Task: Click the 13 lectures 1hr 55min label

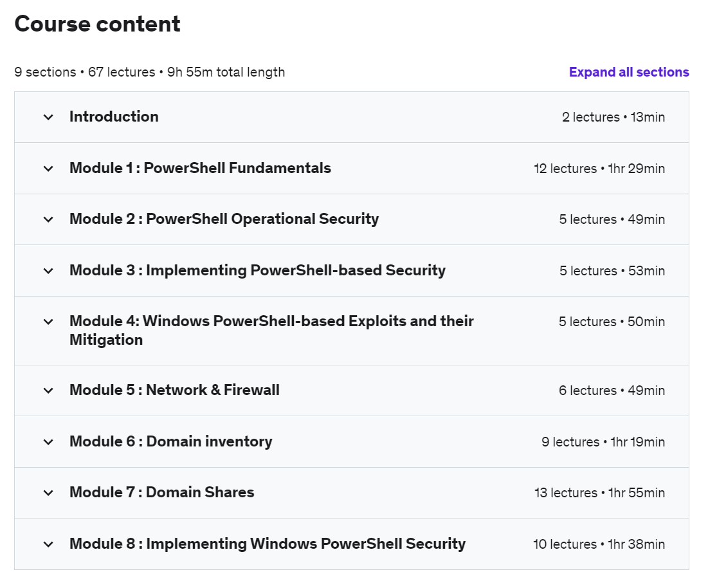Action: (599, 493)
